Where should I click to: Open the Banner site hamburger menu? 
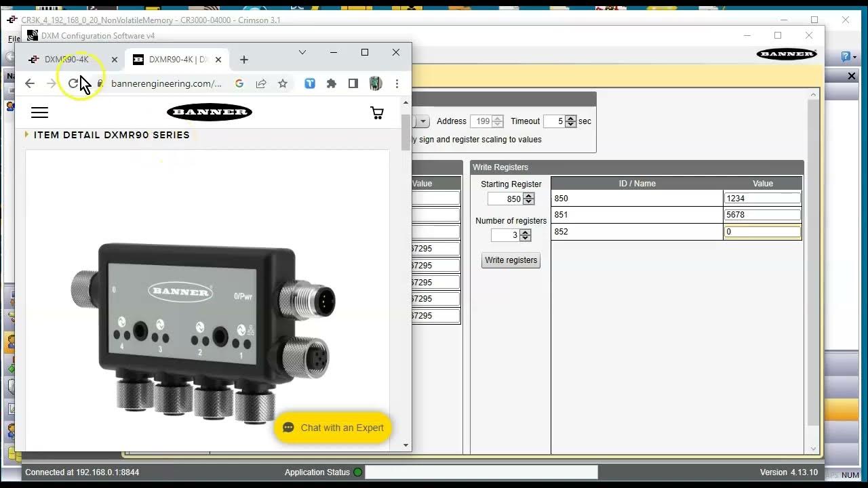[40, 113]
